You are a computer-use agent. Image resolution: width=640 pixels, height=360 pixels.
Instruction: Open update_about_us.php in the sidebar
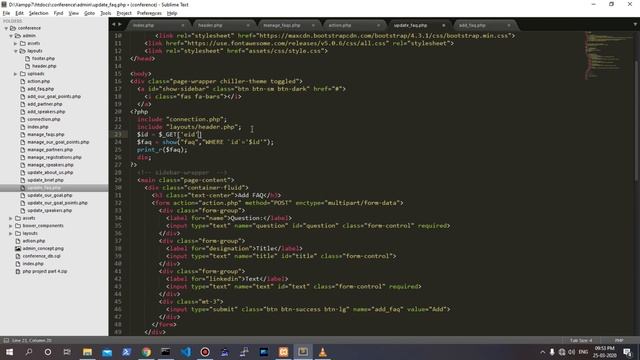(50, 172)
